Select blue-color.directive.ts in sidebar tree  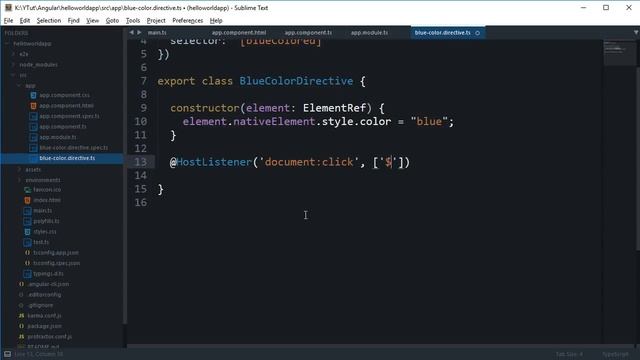point(67,158)
